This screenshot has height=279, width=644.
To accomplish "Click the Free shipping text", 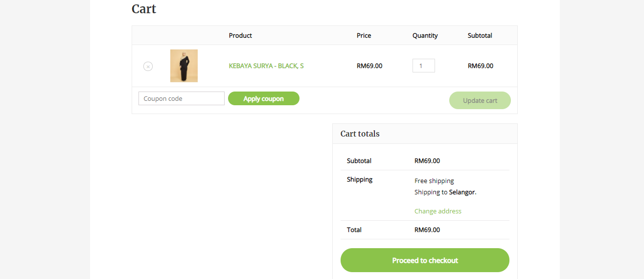I will [x=434, y=181].
